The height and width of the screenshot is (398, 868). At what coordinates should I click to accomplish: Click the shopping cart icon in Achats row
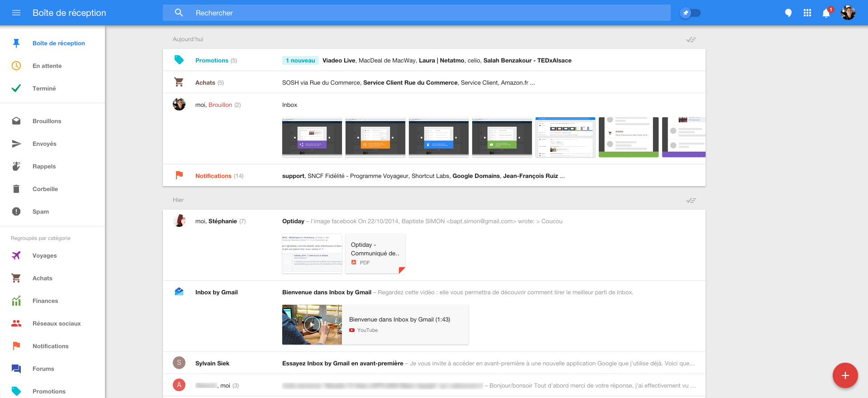(179, 82)
